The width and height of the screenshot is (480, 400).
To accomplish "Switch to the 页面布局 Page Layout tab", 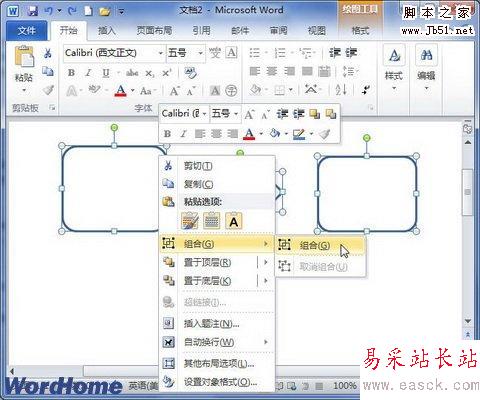I will click(x=154, y=31).
